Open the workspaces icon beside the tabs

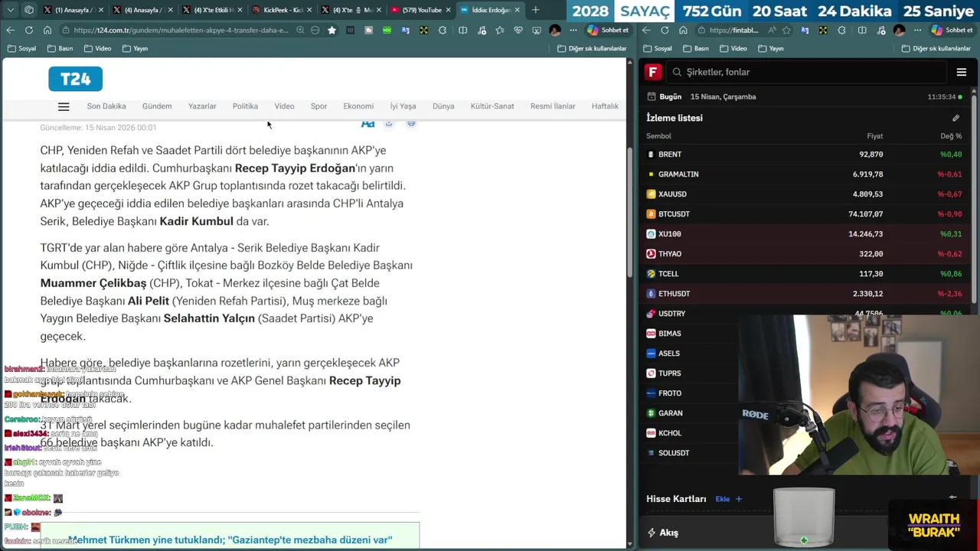tap(29, 10)
